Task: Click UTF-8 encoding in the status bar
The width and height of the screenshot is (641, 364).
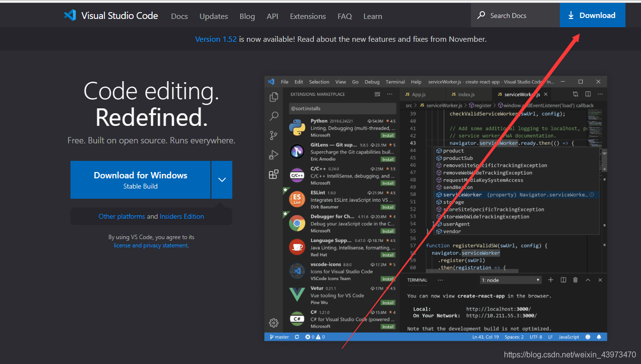Action: [x=536, y=337]
